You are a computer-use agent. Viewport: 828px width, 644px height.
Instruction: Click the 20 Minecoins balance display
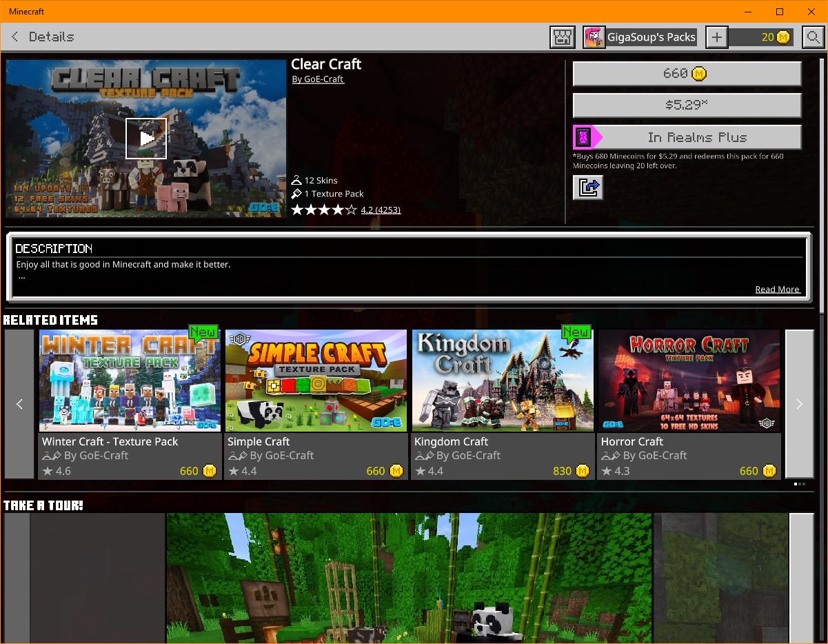(x=762, y=37)
